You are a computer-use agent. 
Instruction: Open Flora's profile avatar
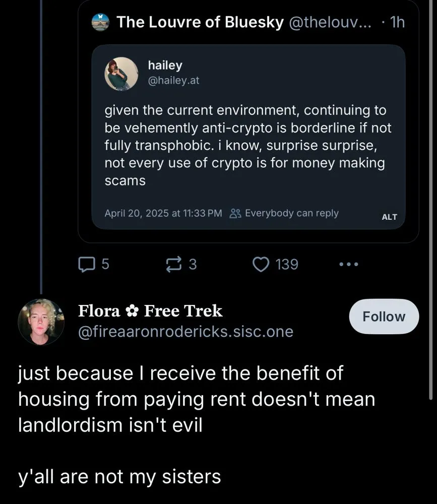point(41,322)
